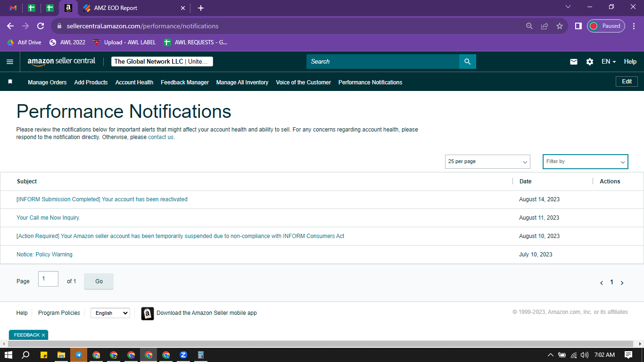The height and width of the screenshot is (362, 644).
Task: Open the Add Products menu item
Action: [91, 82]
